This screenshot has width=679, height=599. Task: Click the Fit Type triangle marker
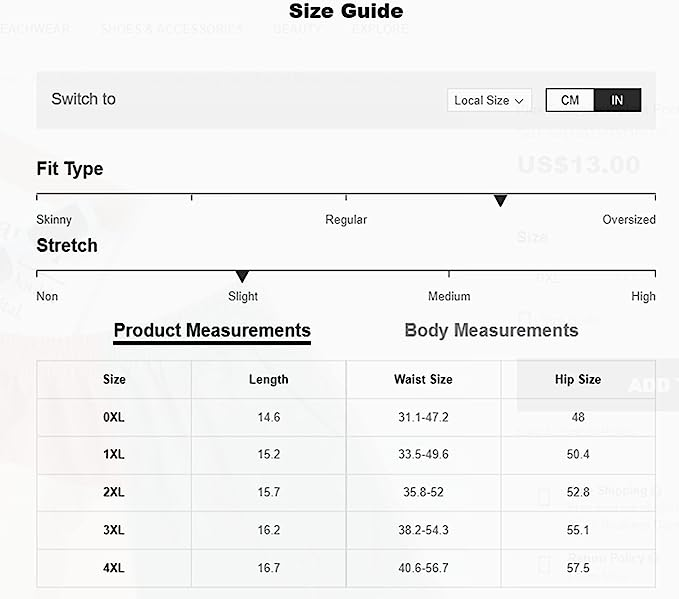point(501,201)
